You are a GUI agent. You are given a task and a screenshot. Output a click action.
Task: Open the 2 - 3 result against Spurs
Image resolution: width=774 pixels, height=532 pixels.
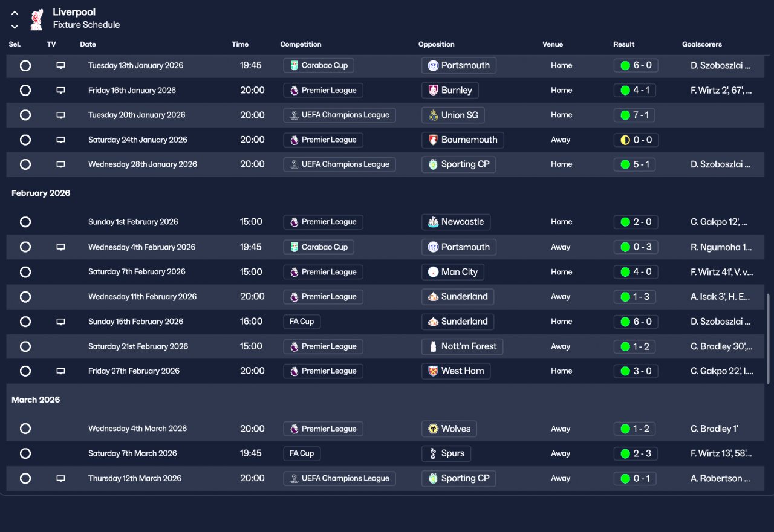click(x=634, y=453)
